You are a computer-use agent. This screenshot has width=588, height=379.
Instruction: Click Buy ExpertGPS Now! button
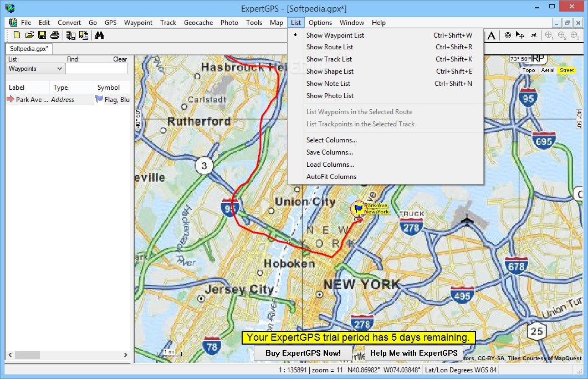(x=303, y=353)
